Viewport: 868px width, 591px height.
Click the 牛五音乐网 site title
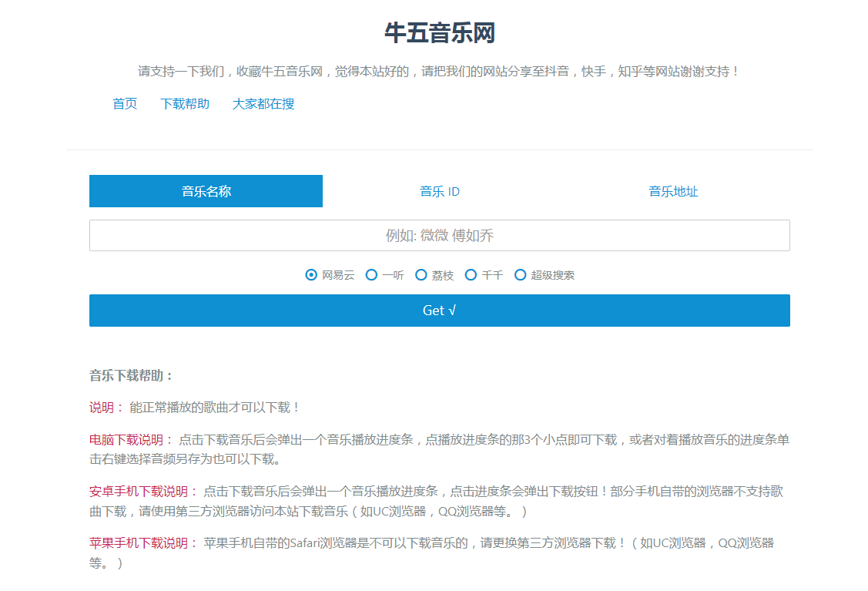click(x=440, y=34)
